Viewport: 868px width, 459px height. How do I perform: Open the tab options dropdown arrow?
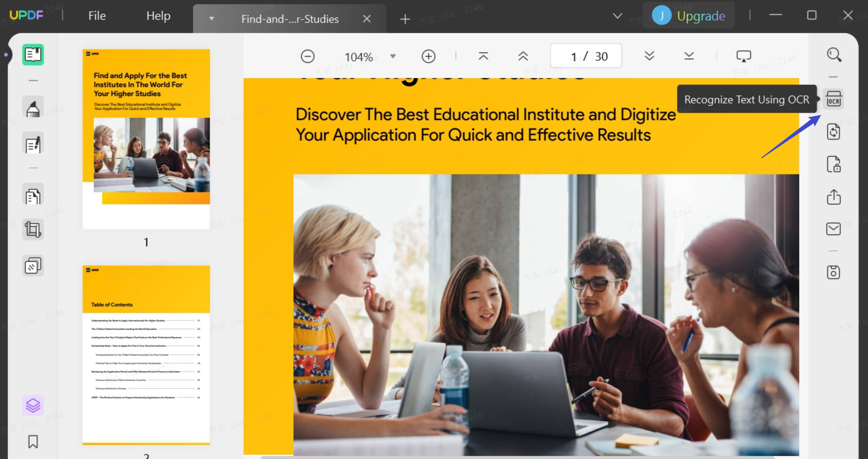[x=212, y=18]
